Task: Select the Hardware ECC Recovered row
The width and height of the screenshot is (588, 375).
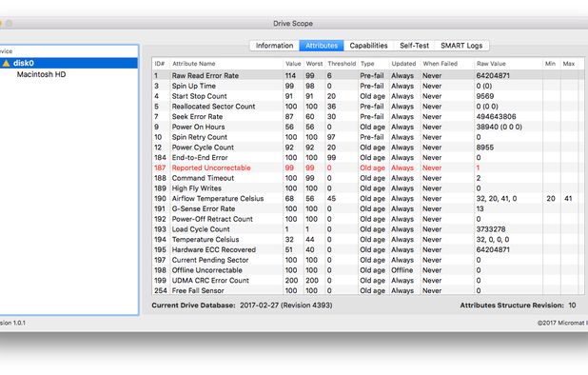Action: 368,249
